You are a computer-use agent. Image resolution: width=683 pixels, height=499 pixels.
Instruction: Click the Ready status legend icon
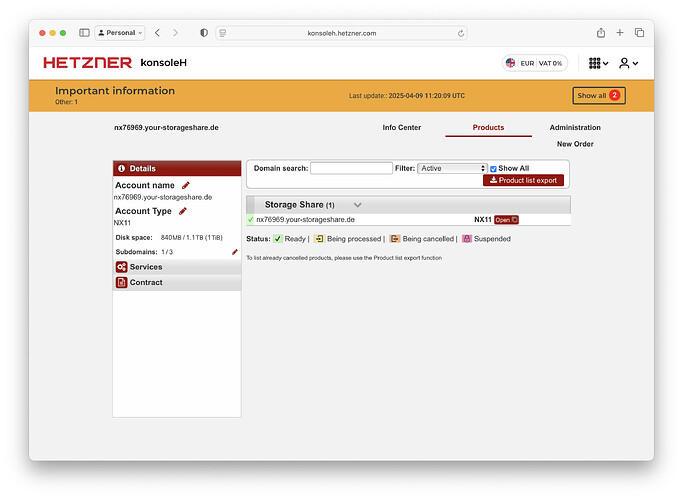pyautogui.click(x=277, y=239)
